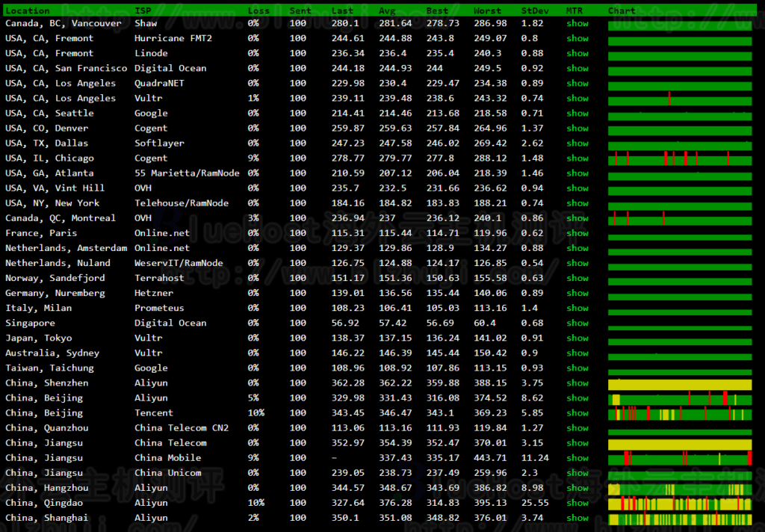Click the ISP column header
Screen dimensions: 765x532
pyautogui.click(x=143, y=10)
